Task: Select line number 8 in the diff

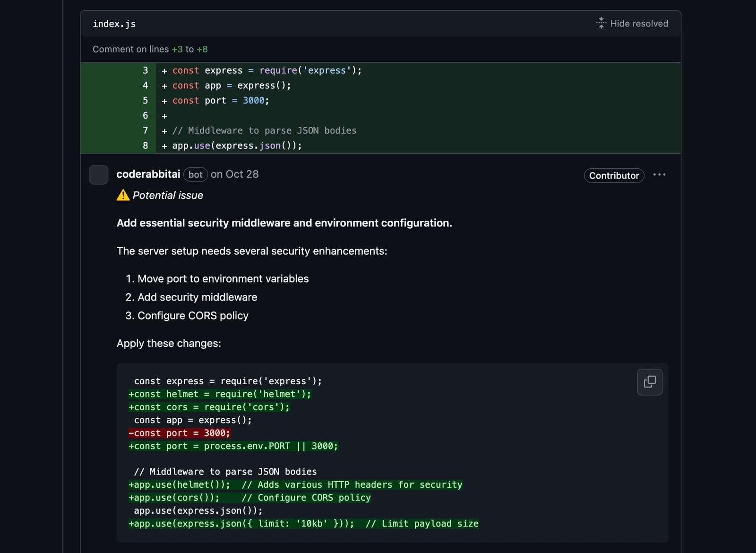Action: point(145,146)
